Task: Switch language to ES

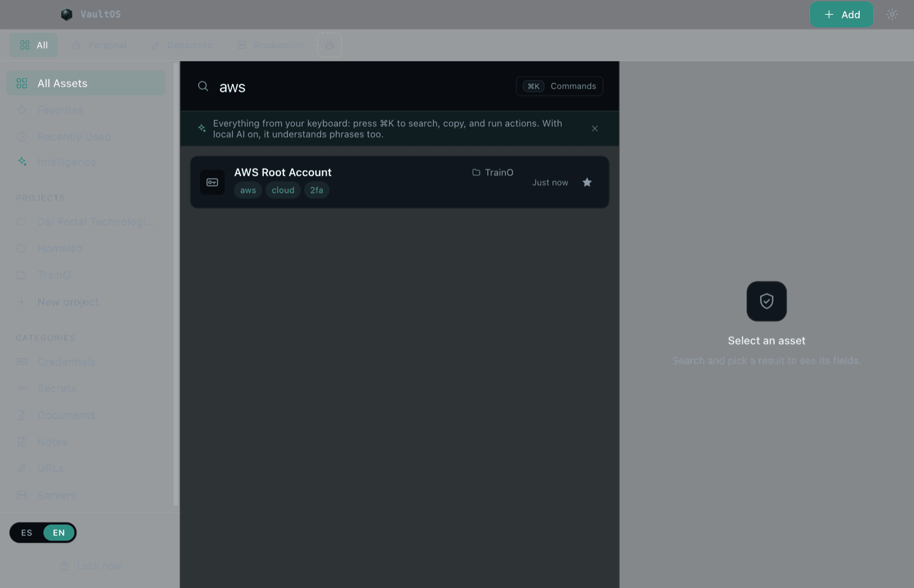Action: click(27, 533)
